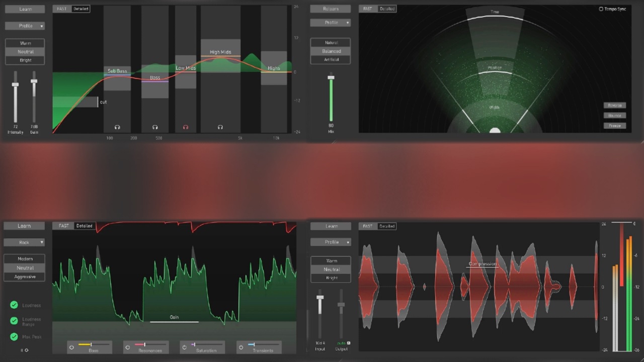
Task: Click the compressor Output slider handle
Action: pos(341,305)
